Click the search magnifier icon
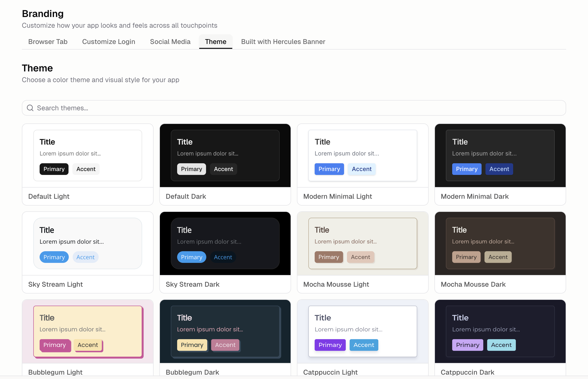Image resolution: width=588 pixels, height=379 pixels. pos(30,108)
